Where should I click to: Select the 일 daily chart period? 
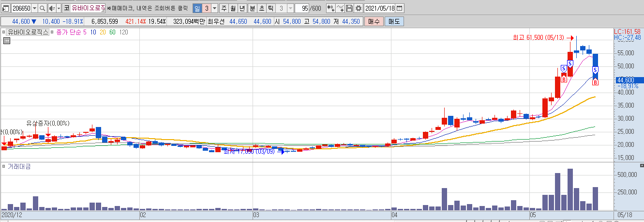[197, 8]
